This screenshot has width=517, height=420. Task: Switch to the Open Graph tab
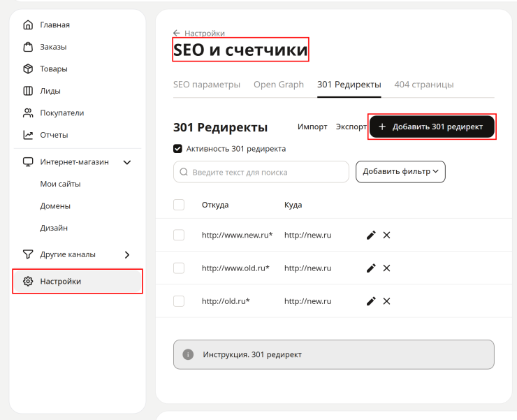279,85
